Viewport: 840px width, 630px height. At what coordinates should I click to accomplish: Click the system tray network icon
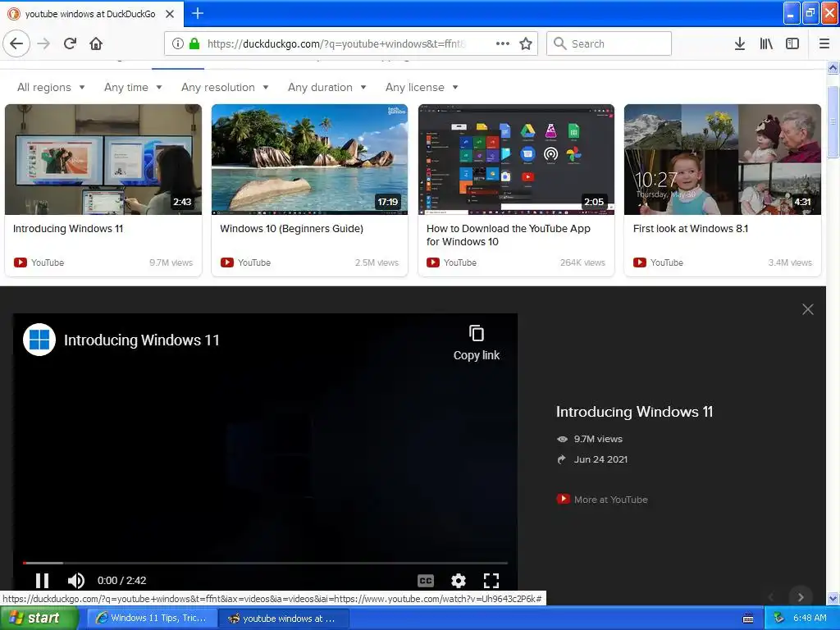click(x=779, y=619)
